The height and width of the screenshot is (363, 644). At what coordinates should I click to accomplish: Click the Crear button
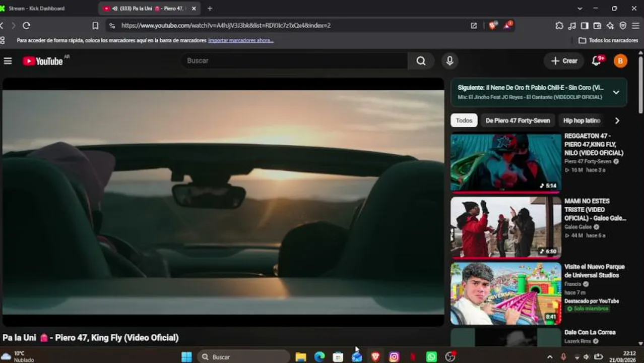point(564,60)
